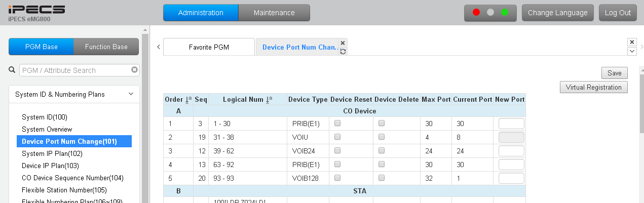Enable Device Reset for VOIB128 row
The height and width of the screenshot is (203, 644).
tap(337, 178)
